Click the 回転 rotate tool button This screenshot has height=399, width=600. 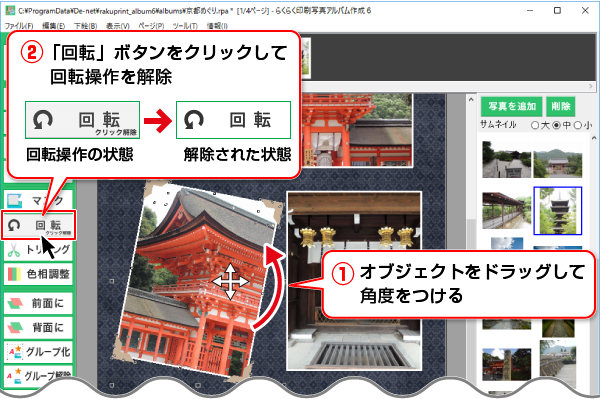click(38, 225)
